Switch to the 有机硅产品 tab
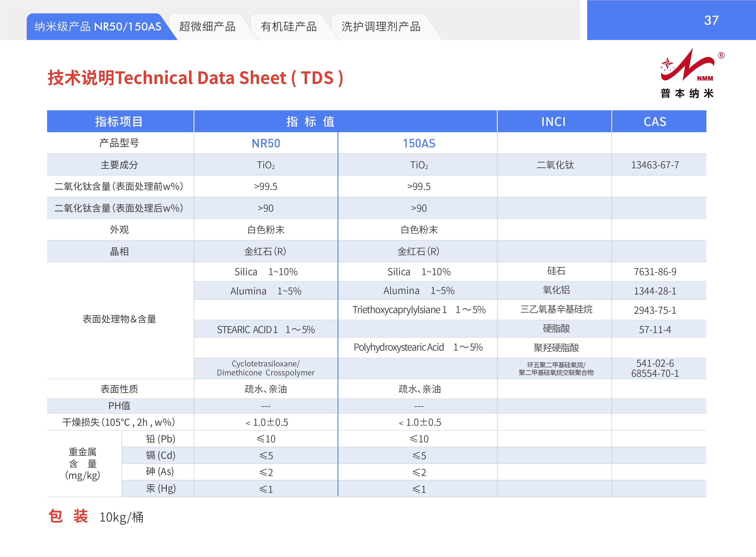756x557 pixels. tap(289, 27)
